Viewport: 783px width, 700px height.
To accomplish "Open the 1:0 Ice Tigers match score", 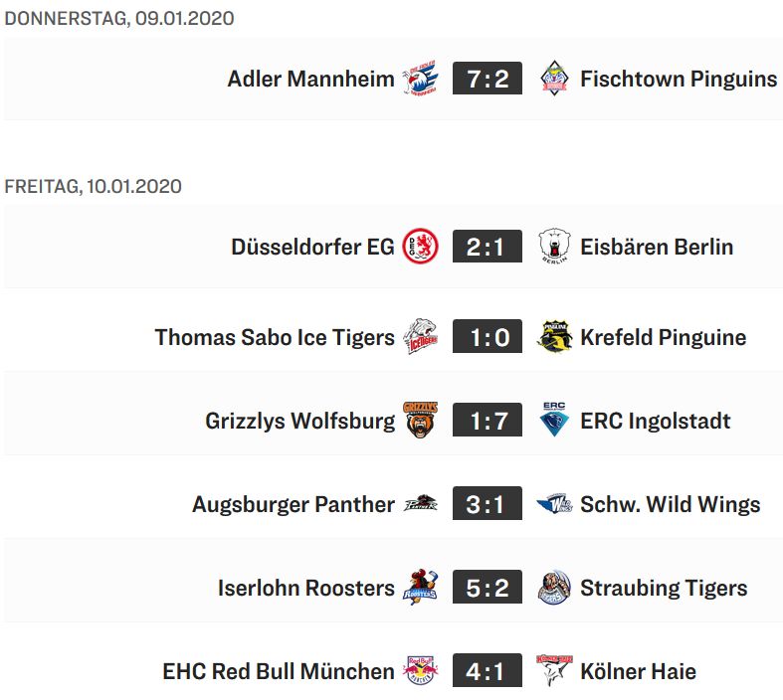I will pyautogui.click(x=488, y=336).
